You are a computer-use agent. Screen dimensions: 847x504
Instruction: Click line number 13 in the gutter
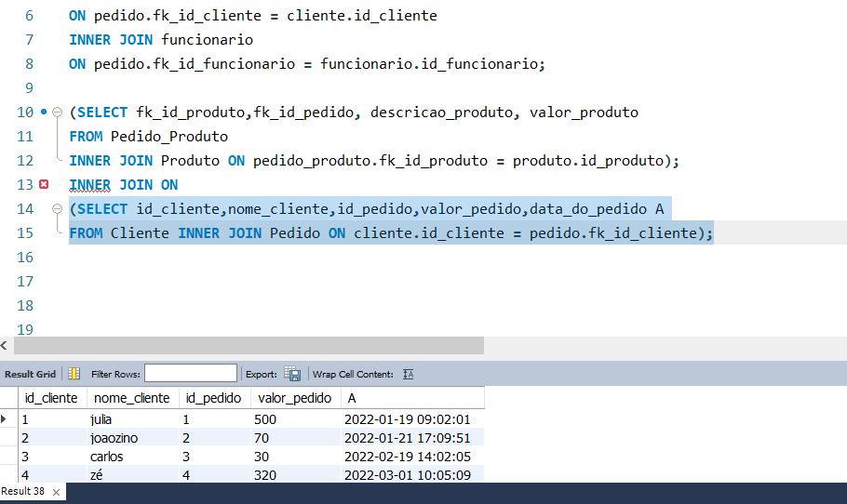click(x=25, y=184)
